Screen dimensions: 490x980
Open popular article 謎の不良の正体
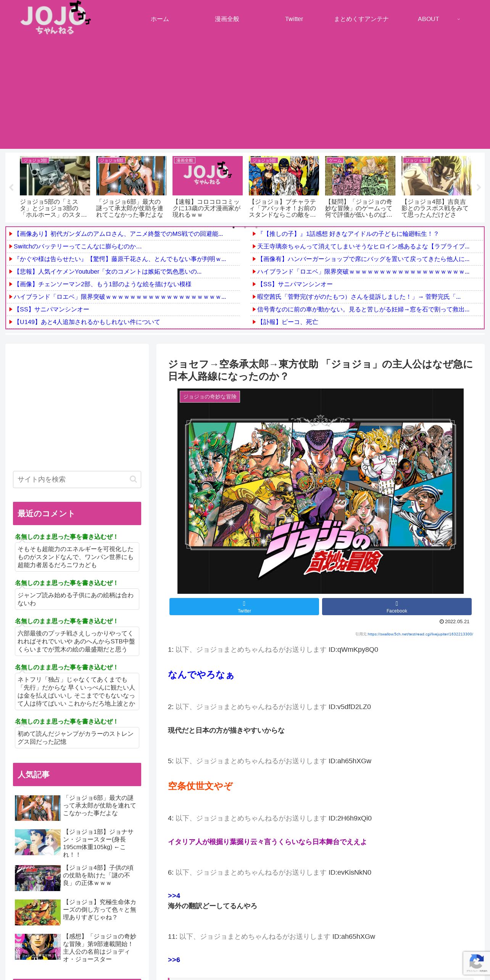click(x=77, y=878)
